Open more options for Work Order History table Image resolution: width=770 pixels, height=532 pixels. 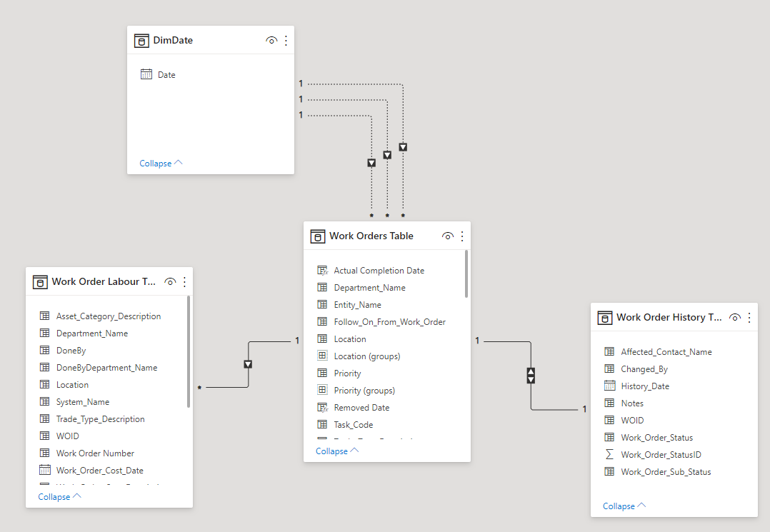point(749,318)
